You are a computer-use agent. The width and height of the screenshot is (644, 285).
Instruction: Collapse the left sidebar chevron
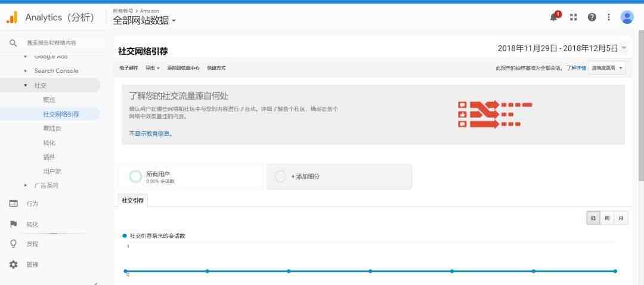(x=95, y=283)
